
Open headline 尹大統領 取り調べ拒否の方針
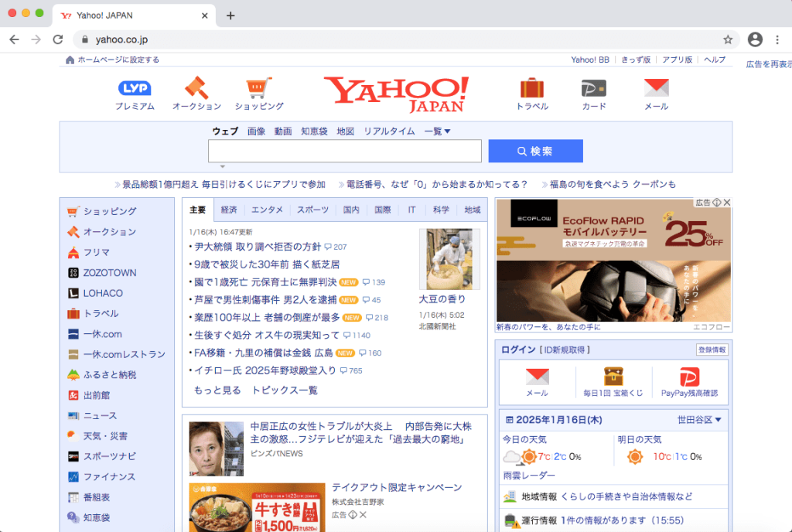tap(258, 247)
